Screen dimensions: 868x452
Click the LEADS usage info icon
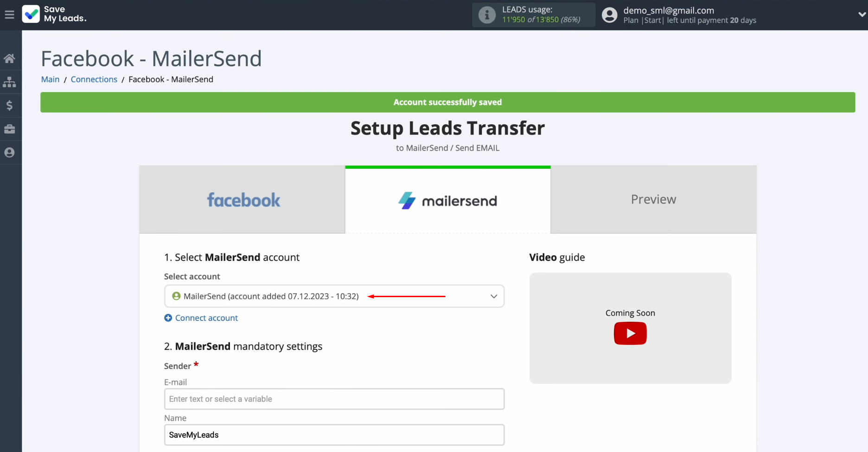click(487, 15)
